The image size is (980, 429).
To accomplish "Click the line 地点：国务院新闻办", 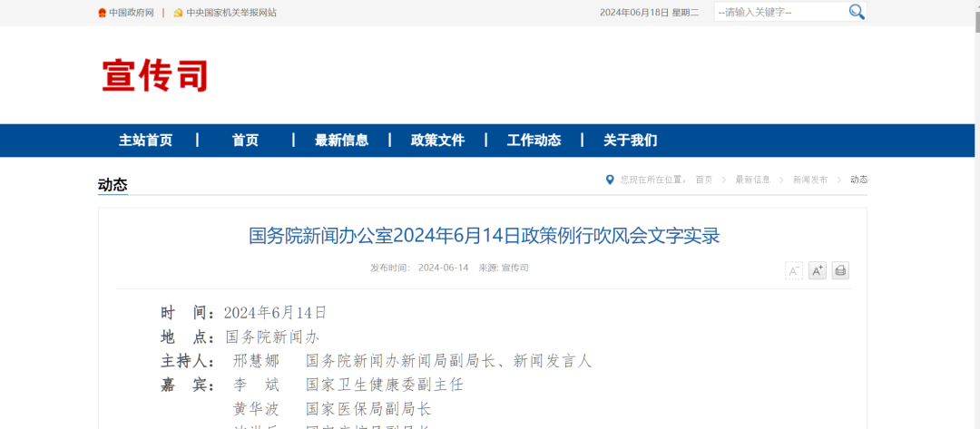I will tap(240, 337).
